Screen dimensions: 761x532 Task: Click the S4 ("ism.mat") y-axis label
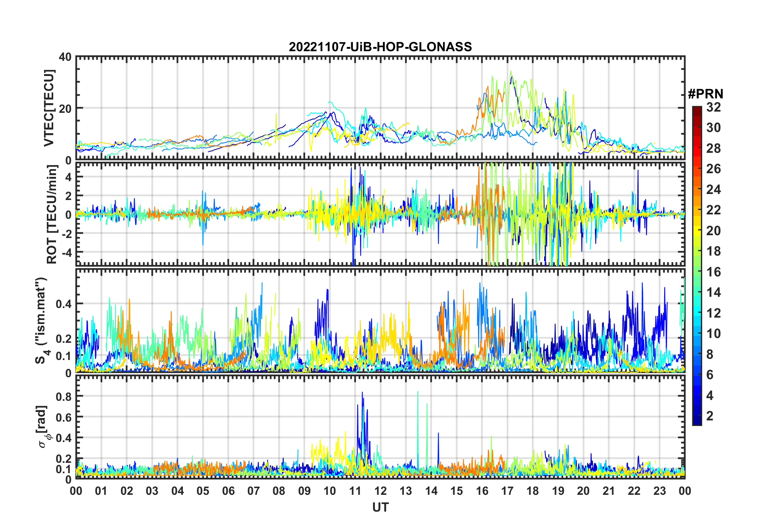point(42,321)
